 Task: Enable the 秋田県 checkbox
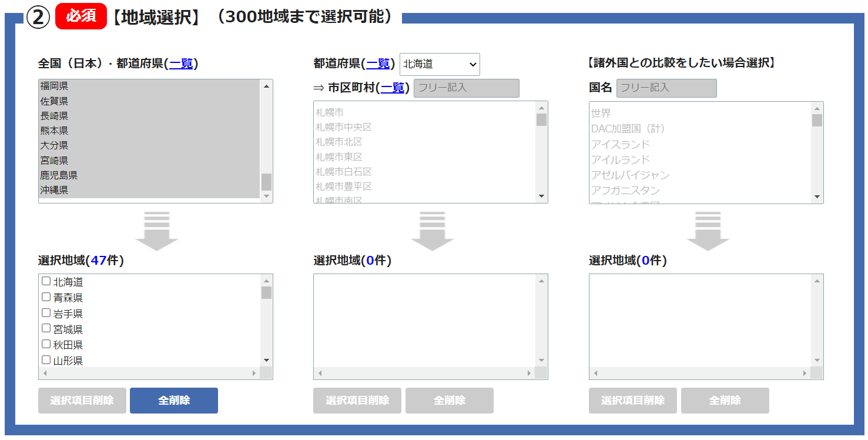[x=46, y=344]
